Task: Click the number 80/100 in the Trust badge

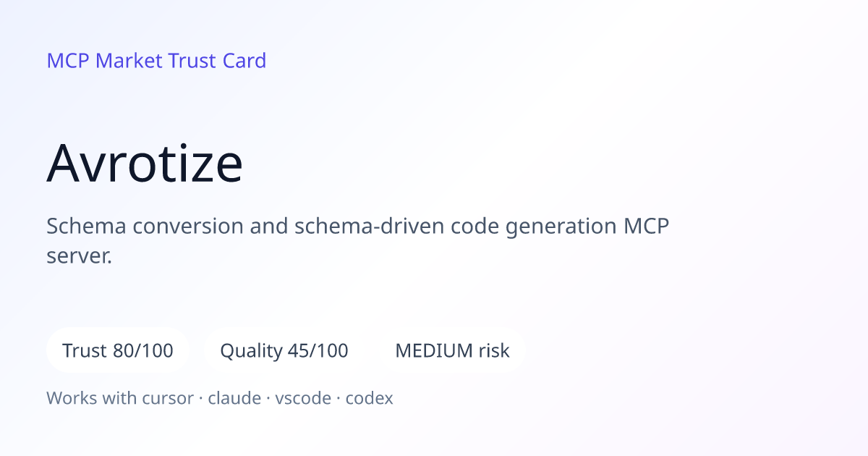Action: click(x=143, y=351)
